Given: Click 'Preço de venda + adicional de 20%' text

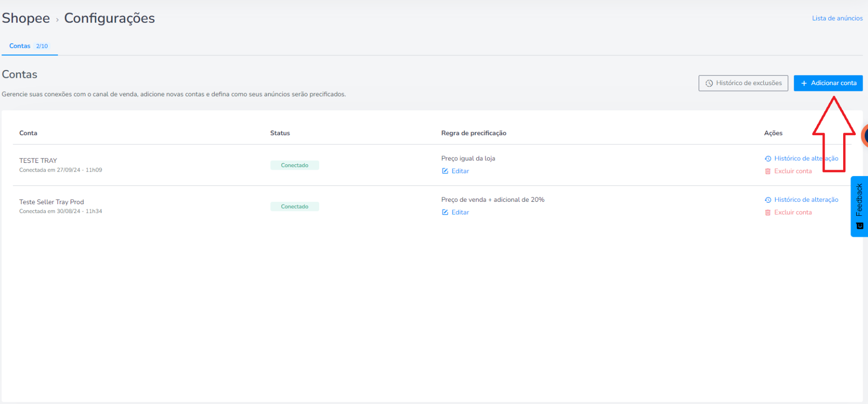Looking at the screenshot, I should pos(493,200).
